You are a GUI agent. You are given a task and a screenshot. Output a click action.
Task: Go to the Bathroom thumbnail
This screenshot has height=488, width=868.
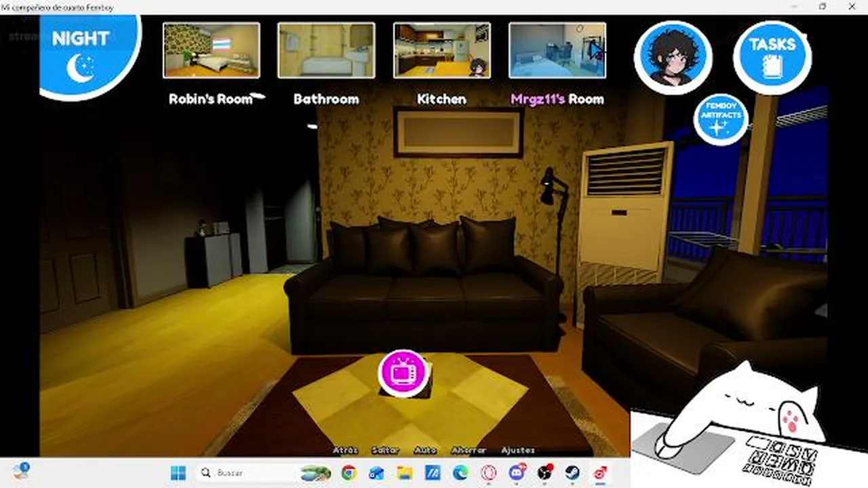[x=326, y=50]
